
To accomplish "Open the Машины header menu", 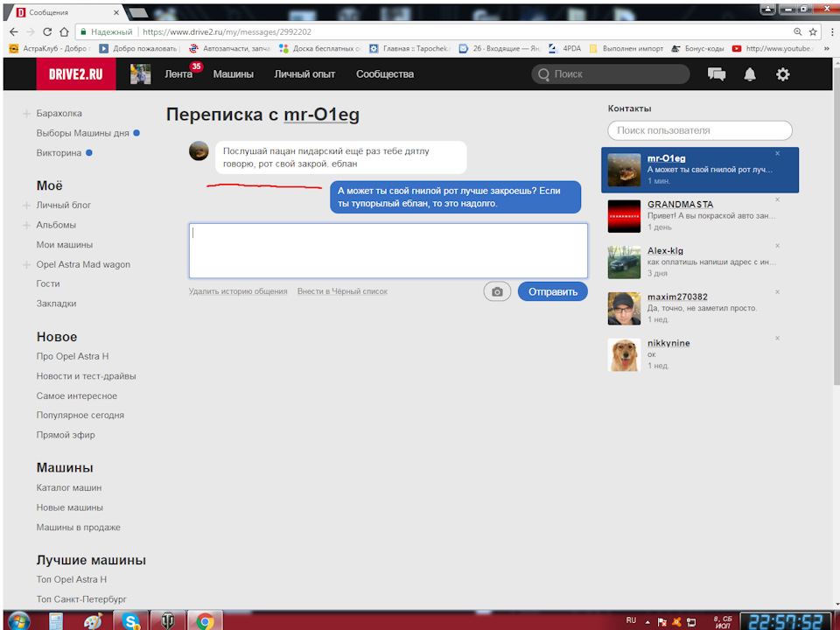I will pyautogui.click(x=233, y=74).
